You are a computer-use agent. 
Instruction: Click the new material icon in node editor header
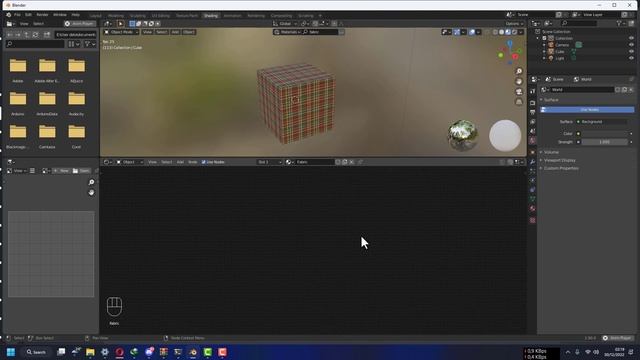344,162
